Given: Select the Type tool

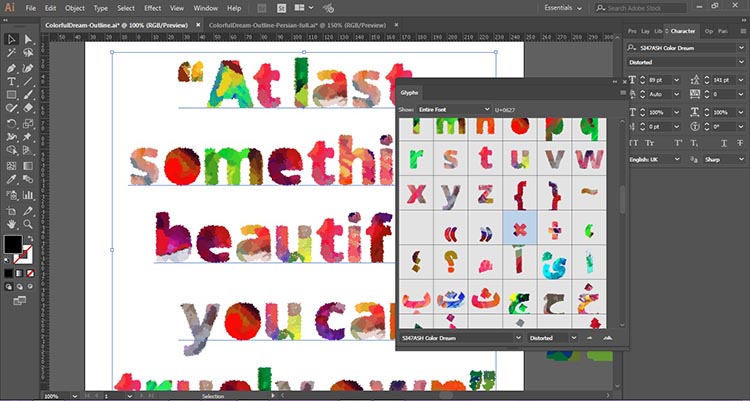Looking at the screenshot, I should 11,81.
